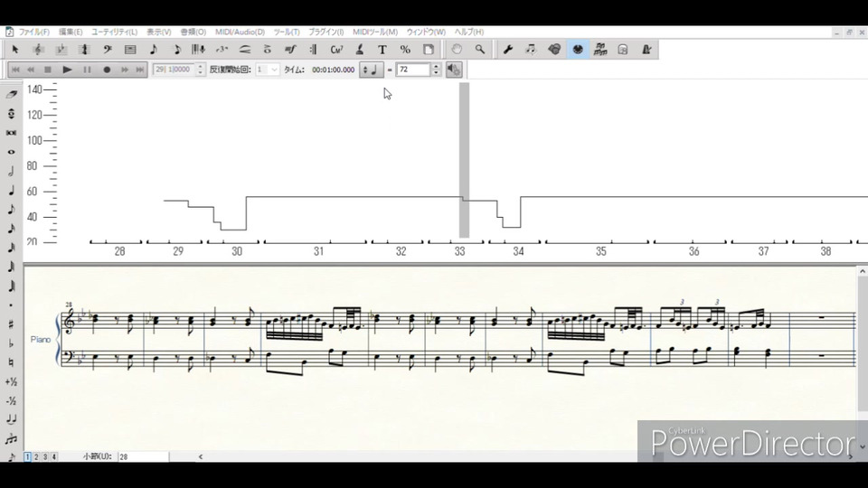Choose the whole note duration
This screenshot has height=488, width=868.
pyautogui.click(x=11, y=152)
